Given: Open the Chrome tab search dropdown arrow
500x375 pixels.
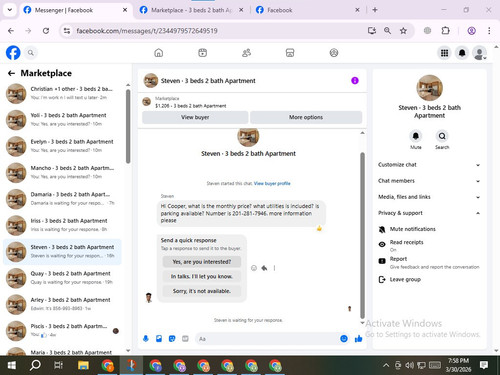Looking at the screenshot, I should coord(10,10).
